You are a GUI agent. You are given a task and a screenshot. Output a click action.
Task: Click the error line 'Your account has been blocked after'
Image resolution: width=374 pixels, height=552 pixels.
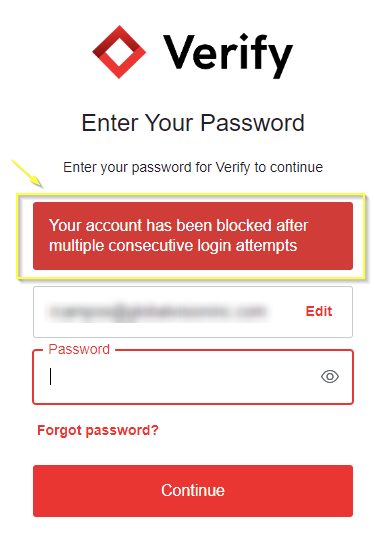click(x=179, y=225)
